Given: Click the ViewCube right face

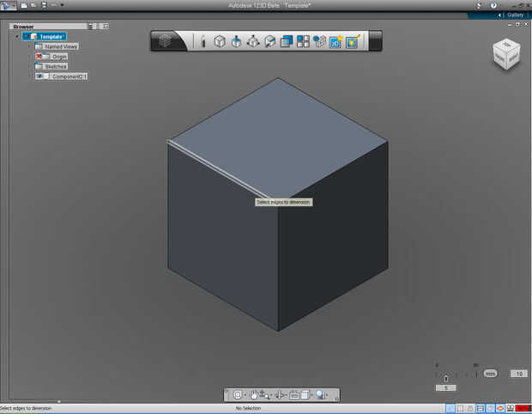Looking at the screenshot, I should pos(513,58).
